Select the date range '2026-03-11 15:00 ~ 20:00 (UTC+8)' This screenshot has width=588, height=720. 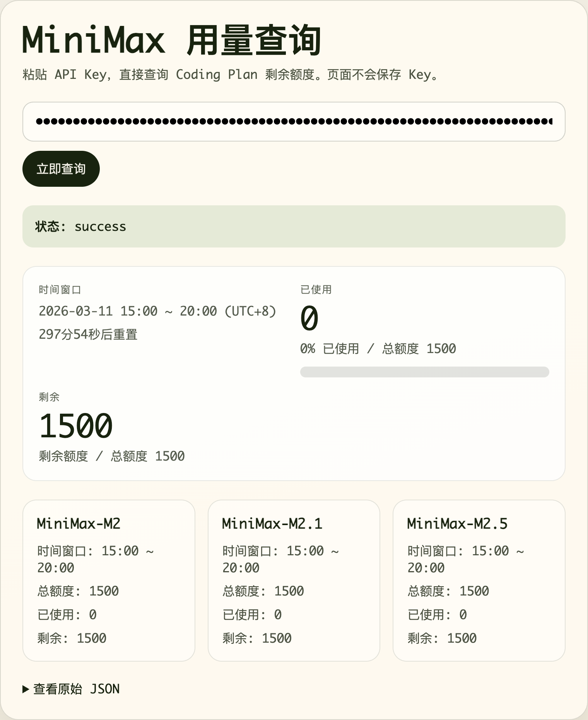(x=157, y=311)
